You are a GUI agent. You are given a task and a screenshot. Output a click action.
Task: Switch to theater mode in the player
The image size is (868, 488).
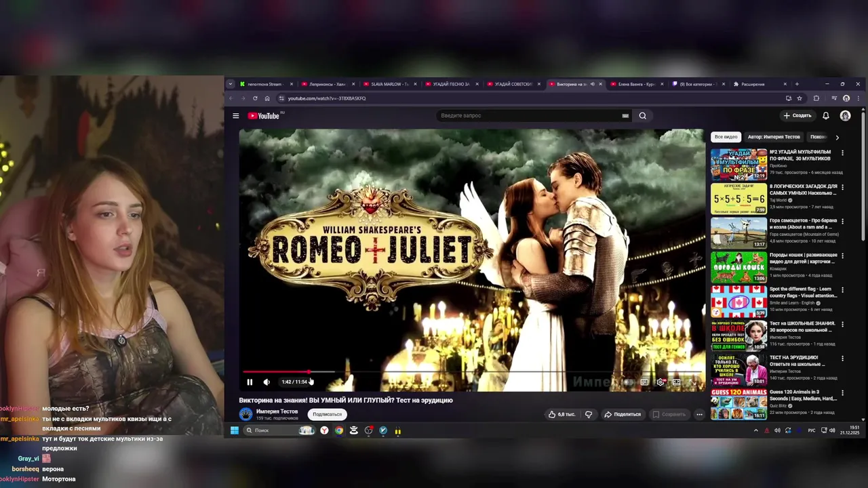coord(676,382)
